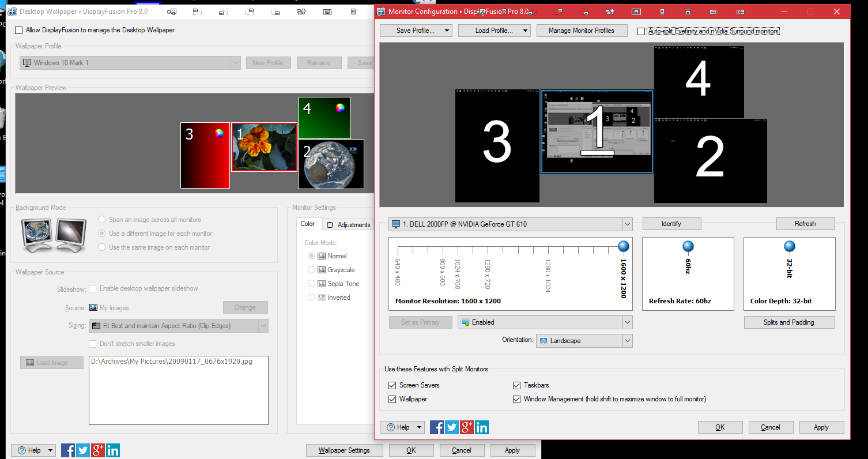
Task: Click LinkedIn icon in Desktop Wallpaper window
Action: pyautogui.click(x=113, y=450)
